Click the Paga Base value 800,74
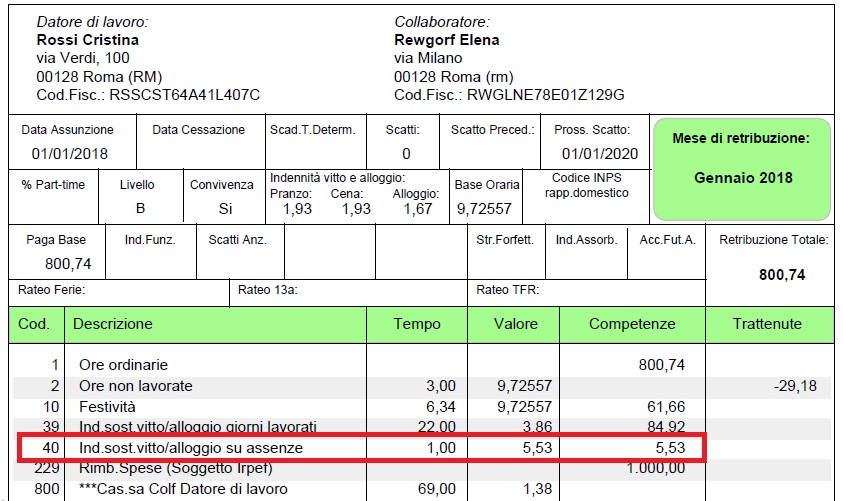The width and height of the screenshot is (843, 501). tap(69, 264)
